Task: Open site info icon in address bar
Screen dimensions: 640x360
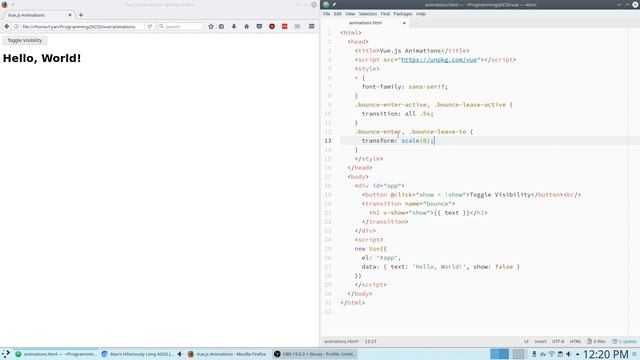Action: point(16,27)
